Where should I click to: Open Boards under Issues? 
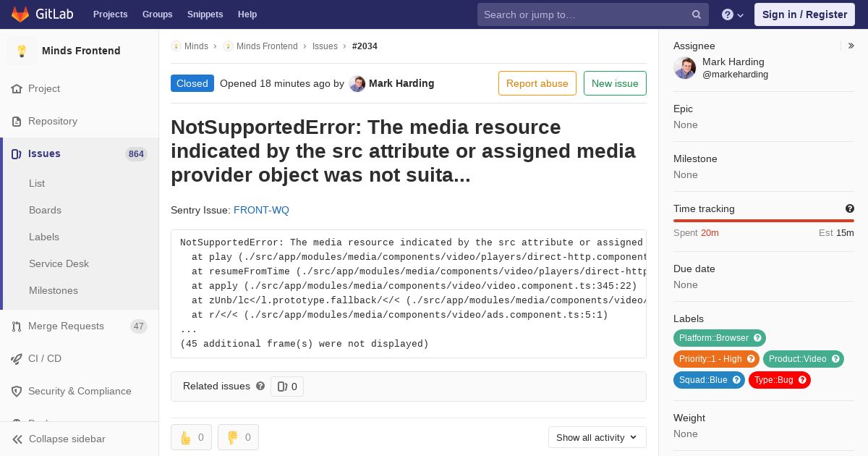(45, 210)
